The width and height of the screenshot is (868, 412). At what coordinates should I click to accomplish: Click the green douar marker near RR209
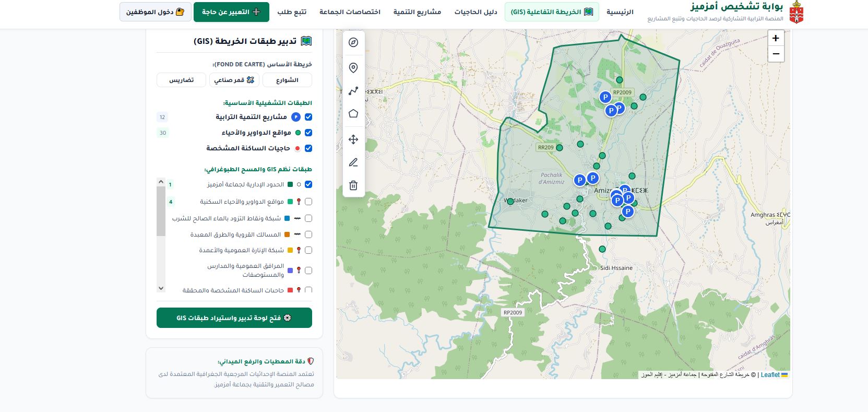click(x=560, y=148)
